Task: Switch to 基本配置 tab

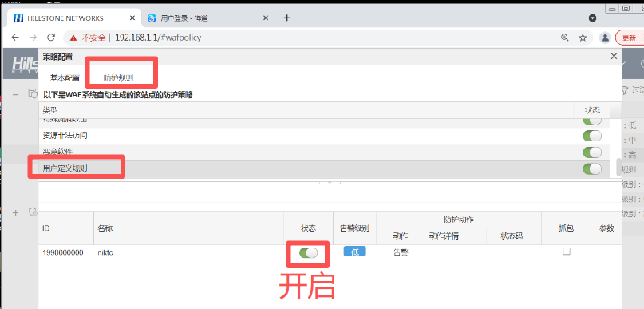Action: tap(65, 78)
